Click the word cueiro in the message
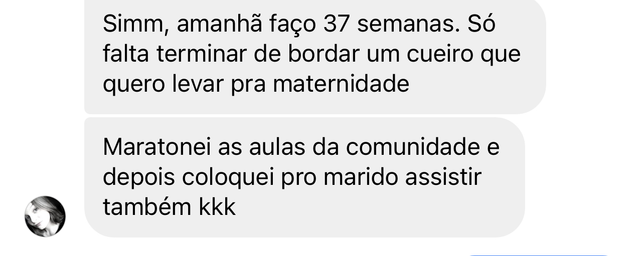The width and height of the screenshot is (644, 256). pyautogui.click(x=440, y=55)
